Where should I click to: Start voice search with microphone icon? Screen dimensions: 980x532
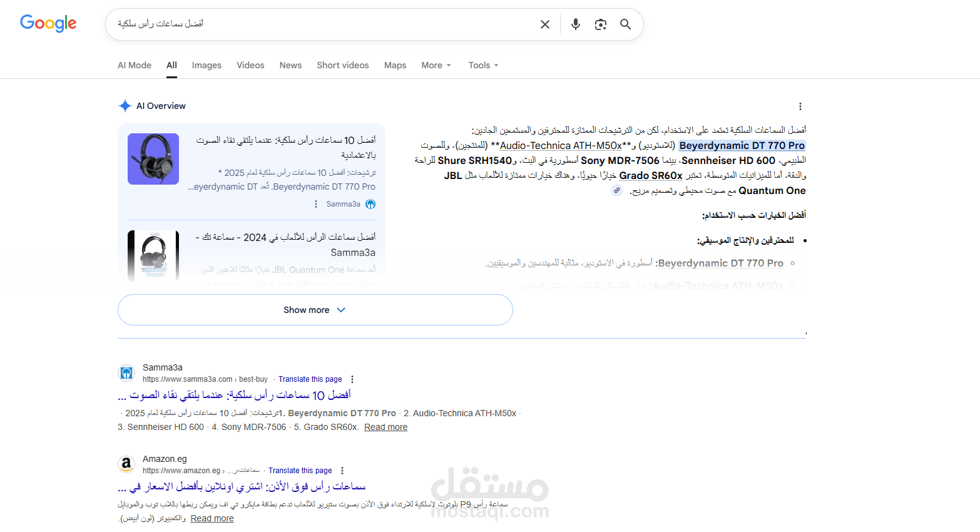tap(576, 24)
